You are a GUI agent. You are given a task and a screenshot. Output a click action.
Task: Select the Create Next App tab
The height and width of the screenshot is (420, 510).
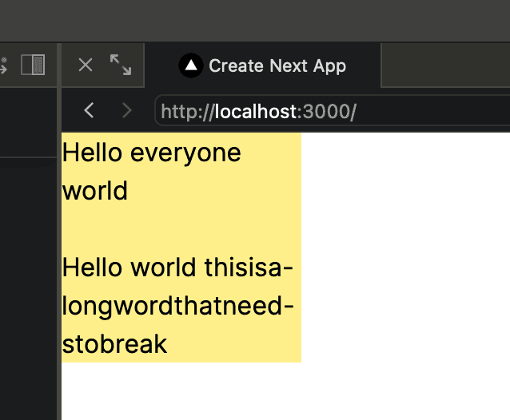[262, 65]
